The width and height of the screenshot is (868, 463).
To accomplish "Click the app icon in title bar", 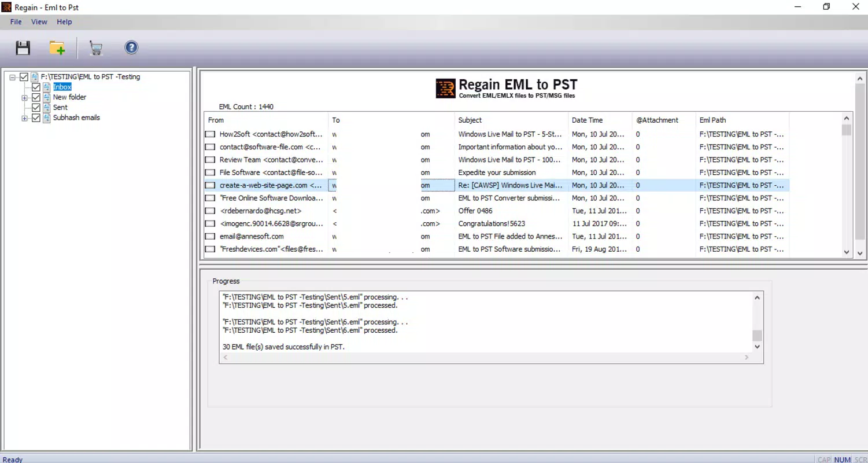I will (x=7, y=7).
